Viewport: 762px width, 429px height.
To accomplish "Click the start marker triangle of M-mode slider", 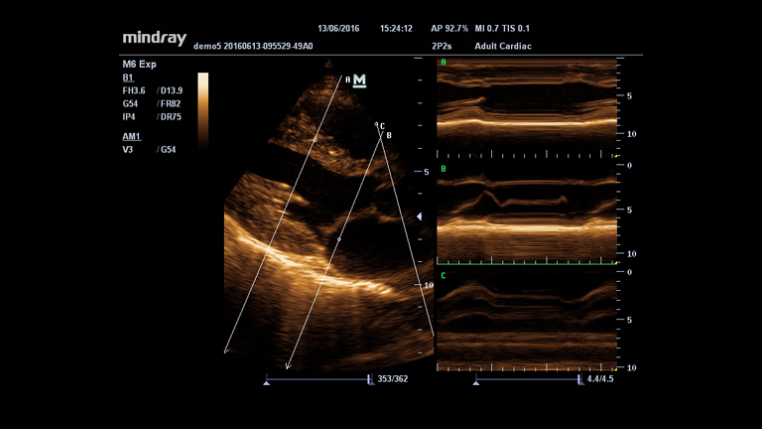I will [476, 381].
